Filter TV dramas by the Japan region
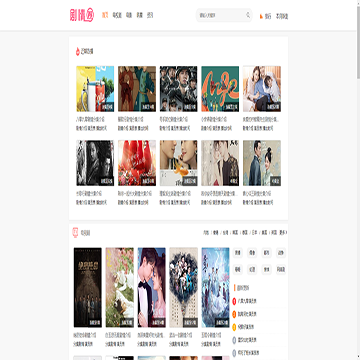 pos(255,232)
